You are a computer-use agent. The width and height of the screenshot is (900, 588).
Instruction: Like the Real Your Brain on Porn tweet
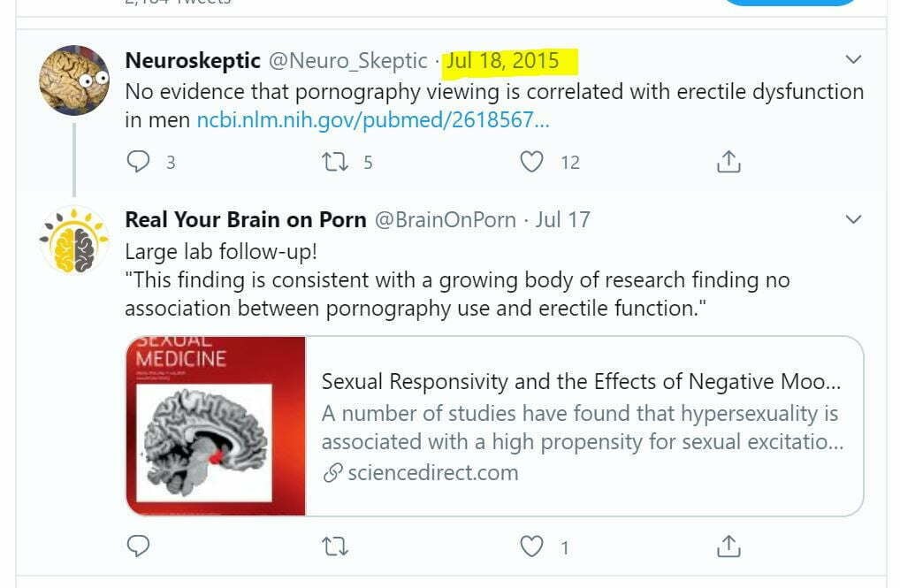coord(531,546)
